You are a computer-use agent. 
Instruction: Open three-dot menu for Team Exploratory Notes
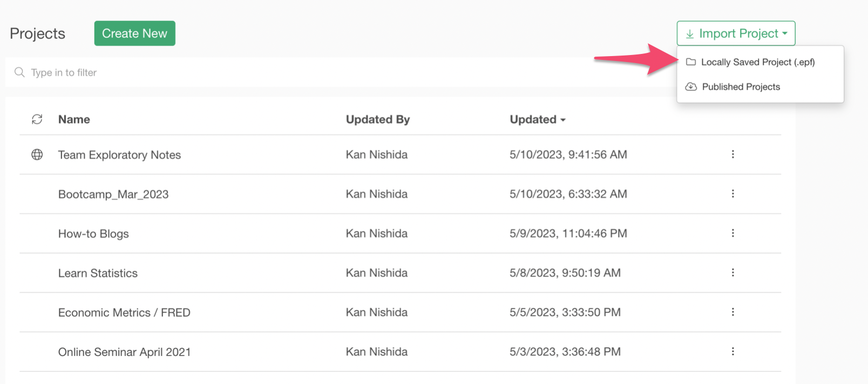click(x=733, y=154)
